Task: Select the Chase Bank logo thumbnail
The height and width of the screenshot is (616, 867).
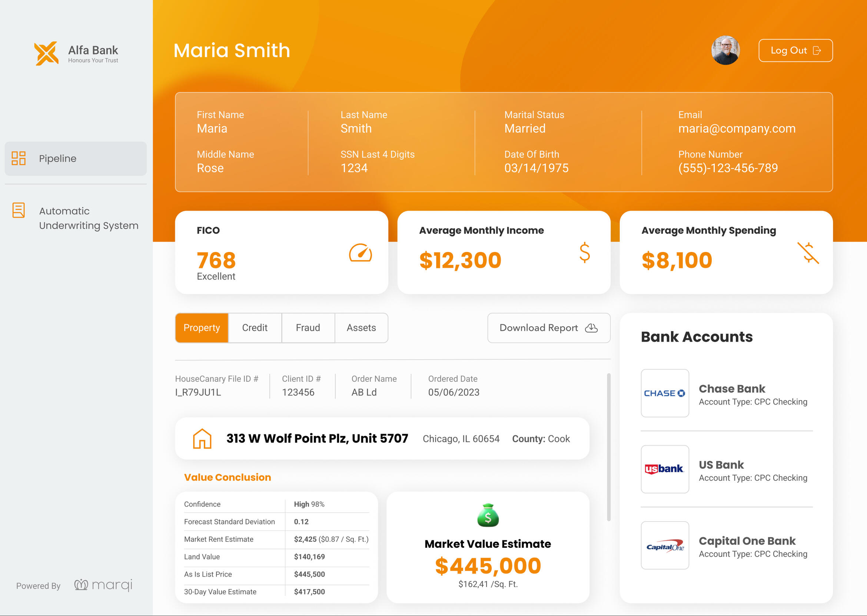Action: [664, 393]
